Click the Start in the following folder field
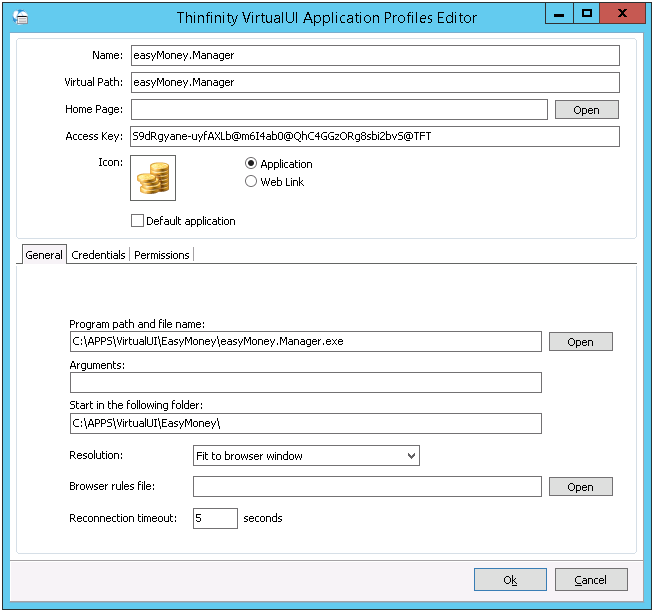Viewport: 656px width, 613px height. tap(306, 423)
